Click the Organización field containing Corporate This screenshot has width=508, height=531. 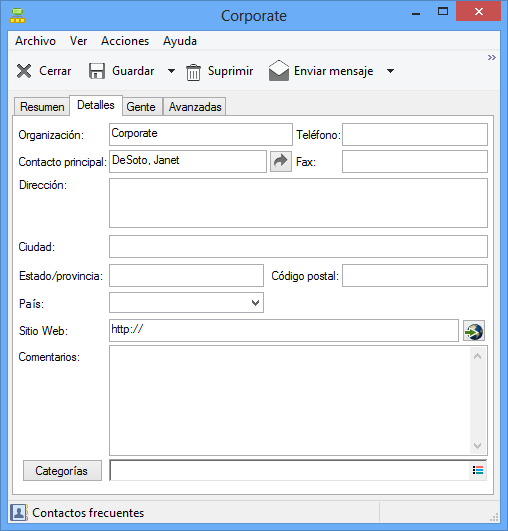(x=201, y=134)
